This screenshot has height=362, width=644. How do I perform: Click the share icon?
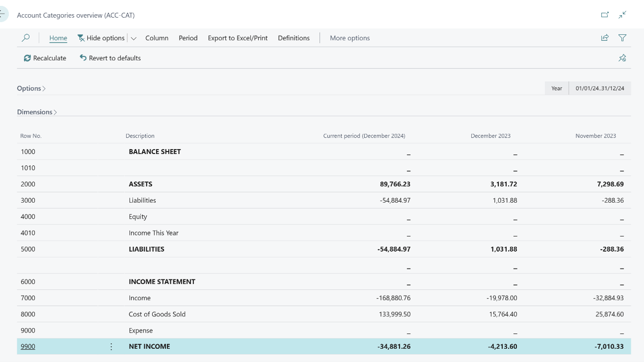pyautogui.click(x=605, y=38)
